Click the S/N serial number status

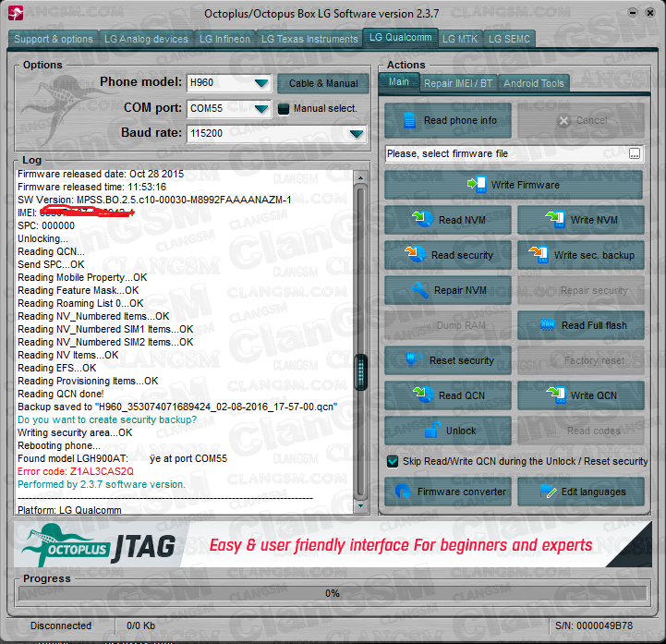[x=594, y=626]
